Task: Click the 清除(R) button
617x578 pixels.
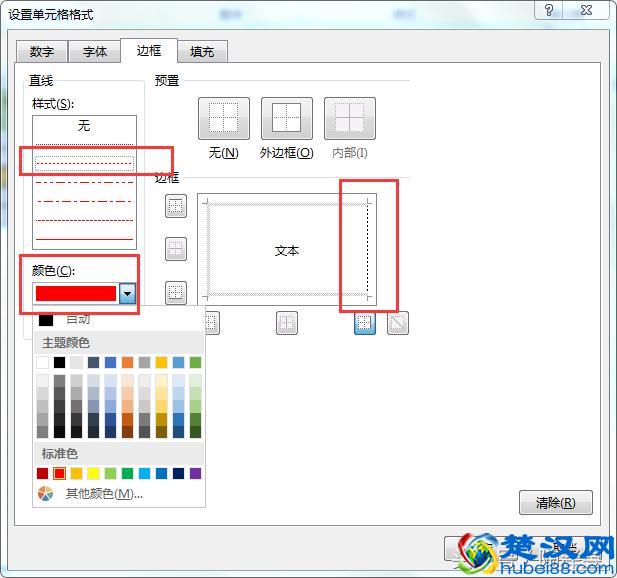Action: [x=556, y=502]
